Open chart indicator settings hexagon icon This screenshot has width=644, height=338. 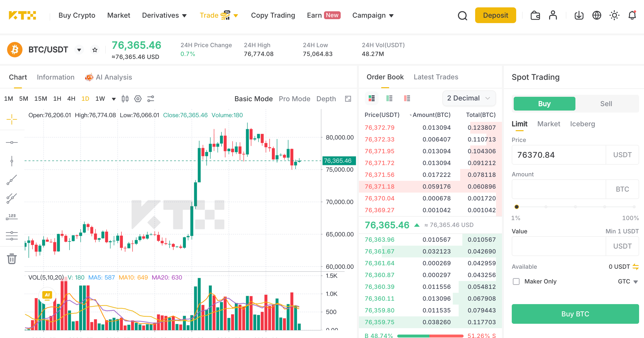pos(138,99)
